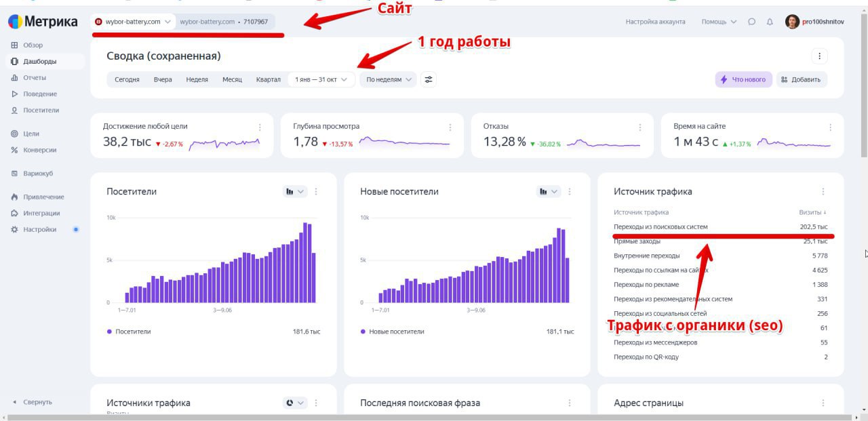Open the По неделям grouping dropdown
This screenshot has height=421, width=868.
(x=389, y=79)
